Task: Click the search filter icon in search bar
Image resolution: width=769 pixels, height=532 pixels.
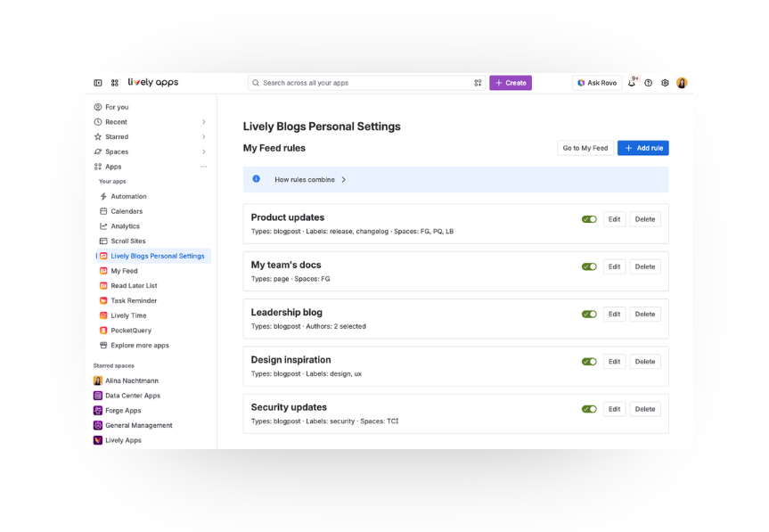Action: [x=478, y=83]
